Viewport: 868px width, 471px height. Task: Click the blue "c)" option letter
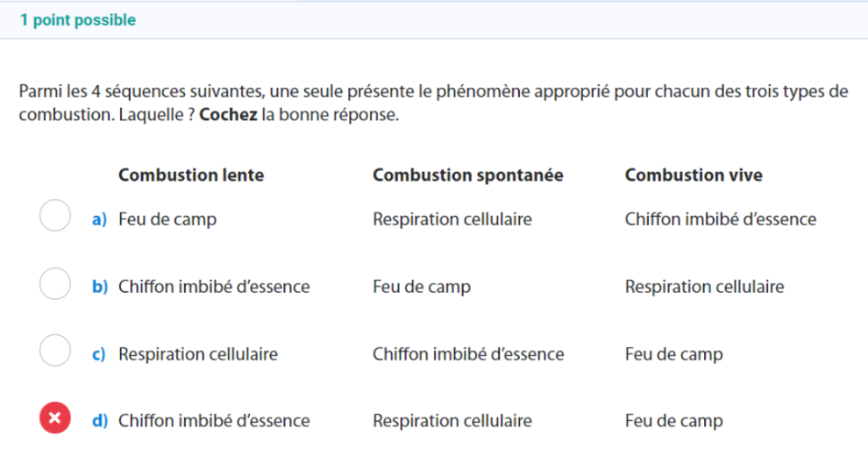(99, 354)
